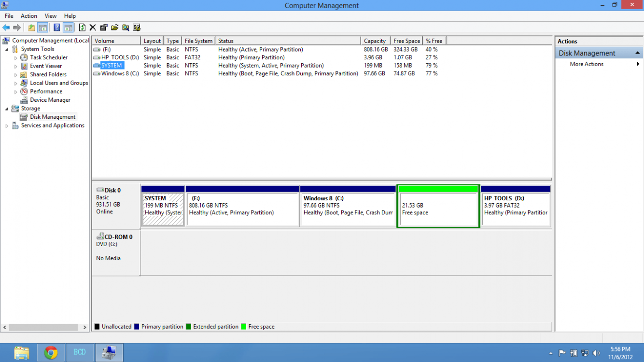
Task: Expand the Shared Folders node arrow
Action: pyautogui.click(x=15, y=75)
